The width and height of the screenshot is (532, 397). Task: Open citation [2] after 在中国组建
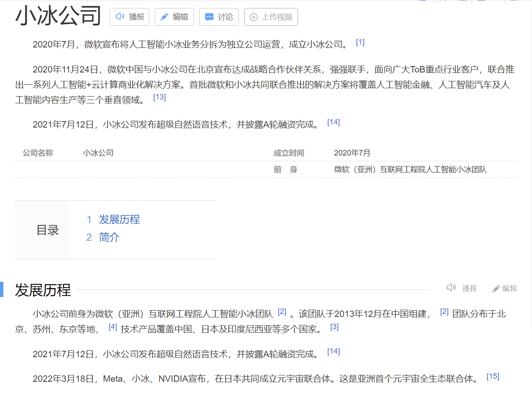(444, 312)
